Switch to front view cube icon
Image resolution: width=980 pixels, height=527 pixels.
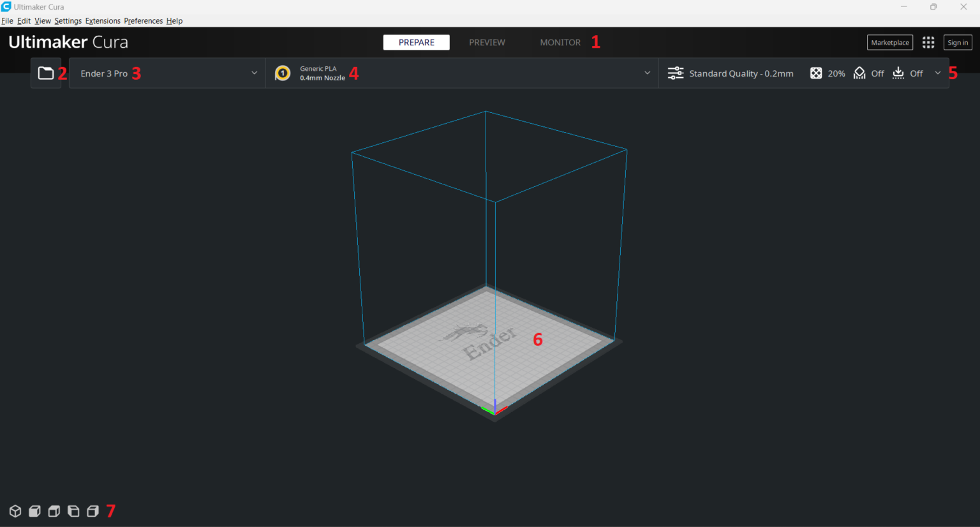(x=34, y=511)
